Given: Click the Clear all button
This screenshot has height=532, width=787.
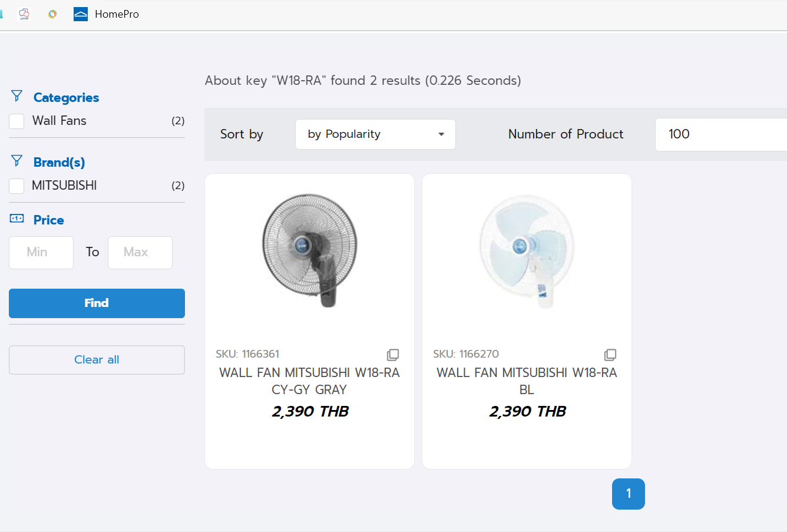Looking at the screenshot, I should click(x=97, y=360).
